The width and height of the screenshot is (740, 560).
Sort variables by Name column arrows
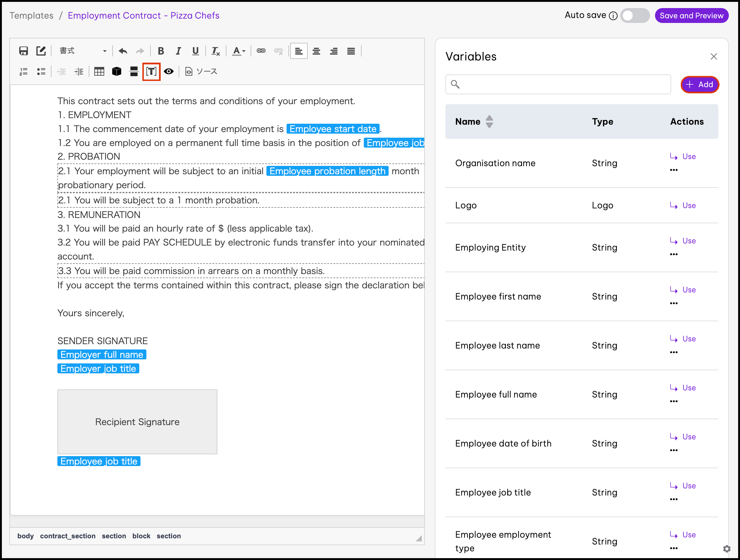489,122
